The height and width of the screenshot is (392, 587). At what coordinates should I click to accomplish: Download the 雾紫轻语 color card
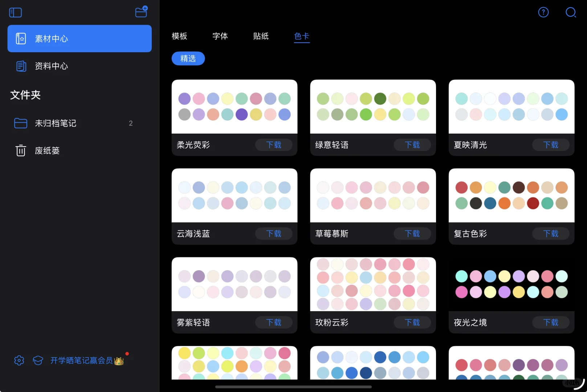coord(274,322)
